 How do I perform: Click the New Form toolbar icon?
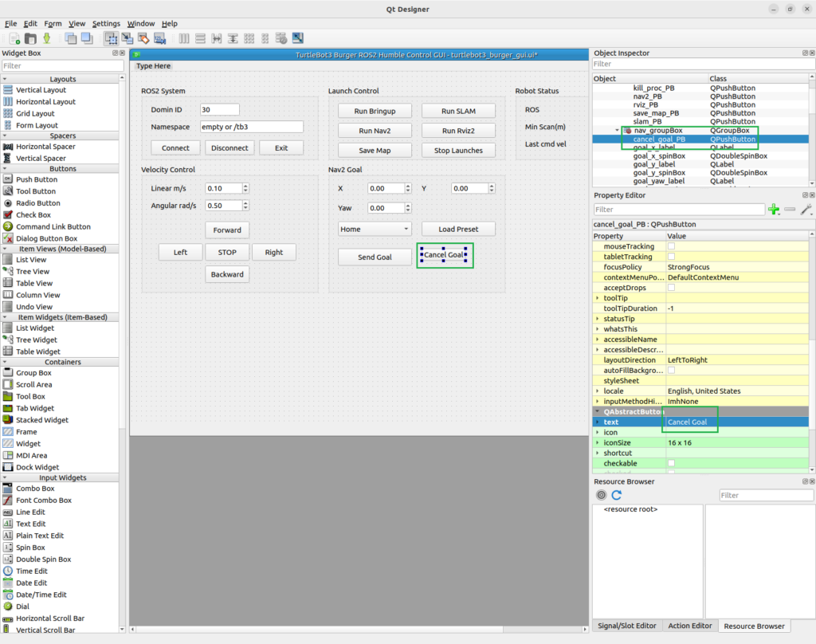point(14,38)
